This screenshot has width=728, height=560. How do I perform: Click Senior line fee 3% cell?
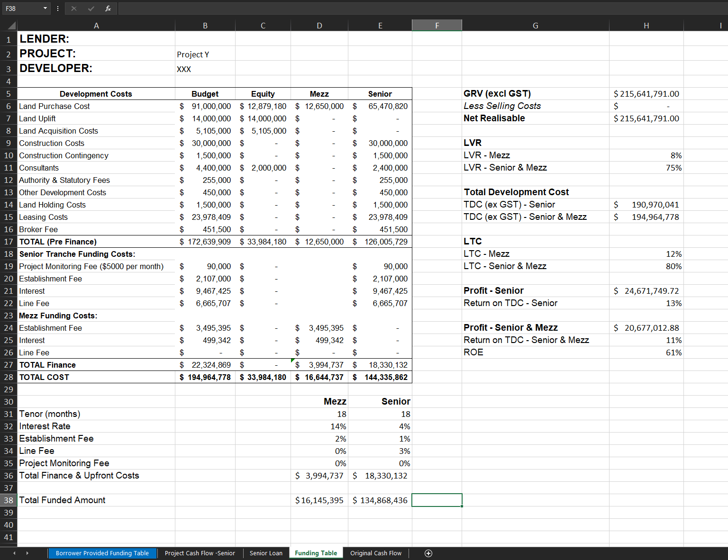380,451
